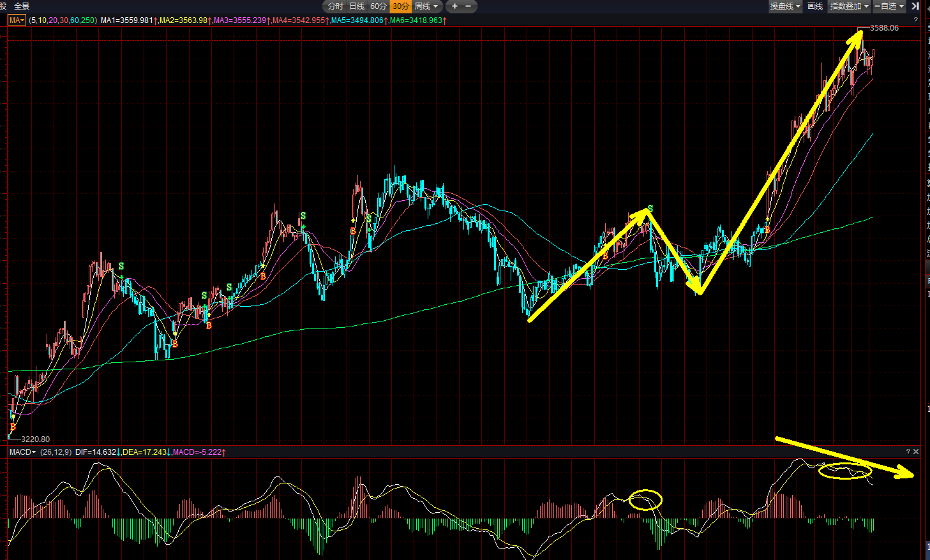This screenshot has width=930, height=560.
Task: Select the 分时 intraday period
Action: coord(336,6)
